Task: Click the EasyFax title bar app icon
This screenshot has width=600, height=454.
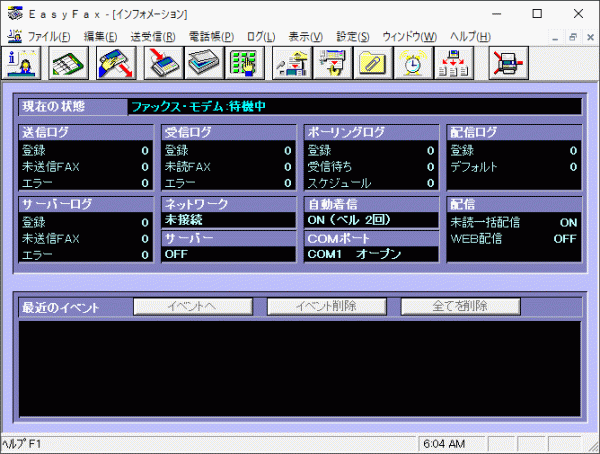Action: point(15,14)
